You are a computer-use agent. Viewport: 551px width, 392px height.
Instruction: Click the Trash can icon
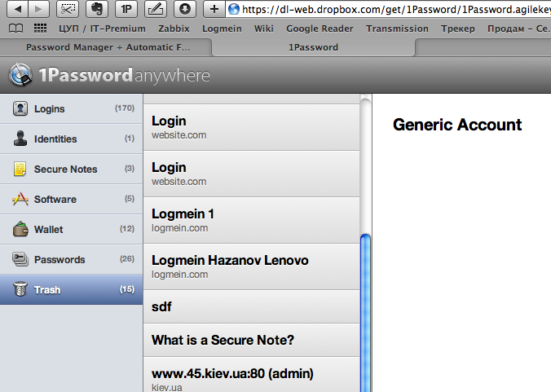tap(20, 289)
